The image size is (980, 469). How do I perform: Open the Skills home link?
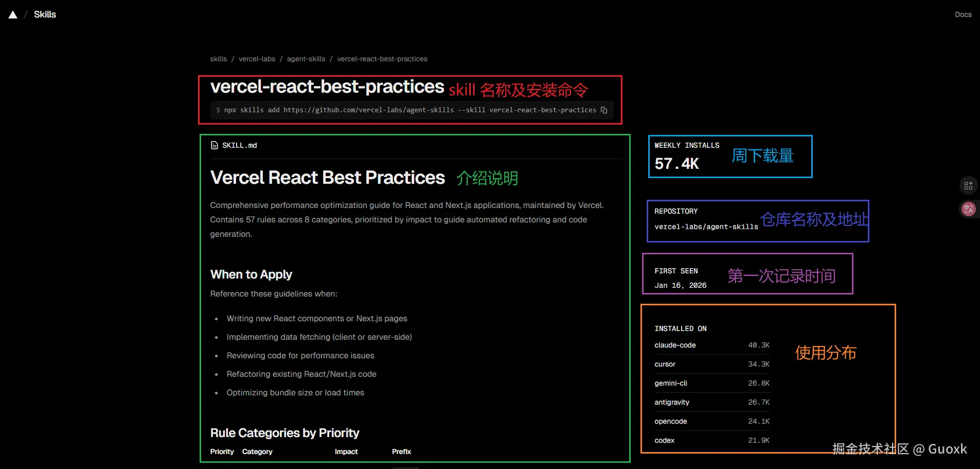[x=45, y=14]
